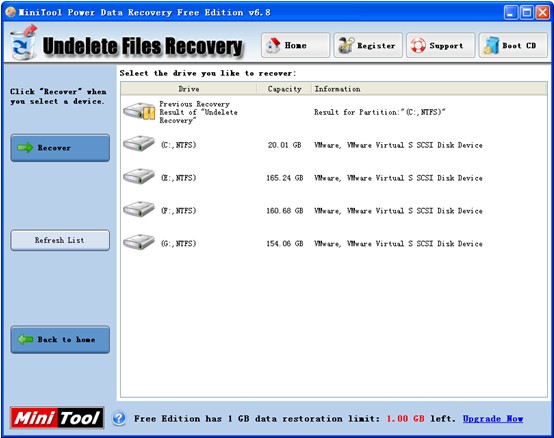The image size is (554, 438).
Task: Click the recycle bin Undelete logo icon
Action: coord(23,43)
